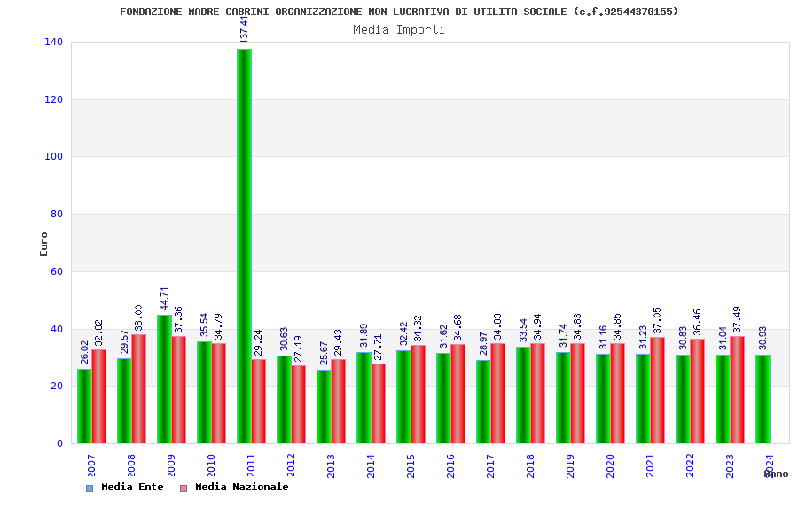Click the 37.05 value label for 2021

(658, 320)
